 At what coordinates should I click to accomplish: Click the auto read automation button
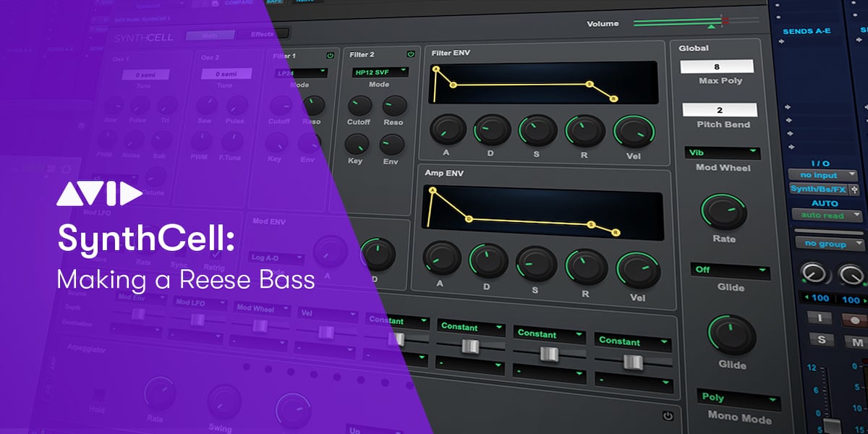[x=824, y=216]
